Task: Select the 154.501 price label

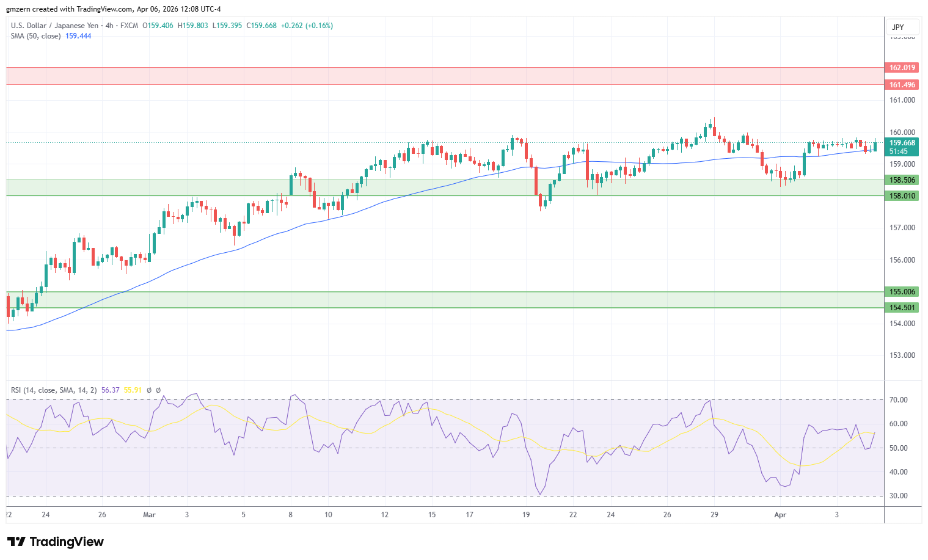Action: (902, 308)
